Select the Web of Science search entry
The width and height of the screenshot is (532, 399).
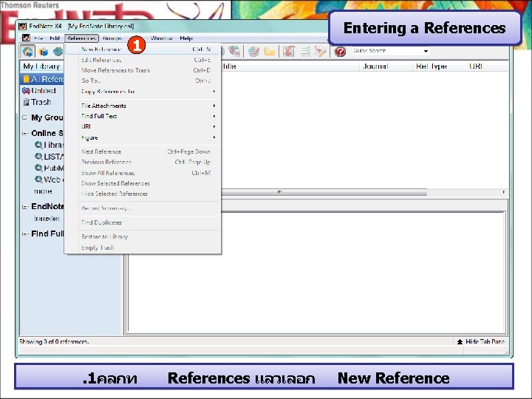tap(49, 180)
